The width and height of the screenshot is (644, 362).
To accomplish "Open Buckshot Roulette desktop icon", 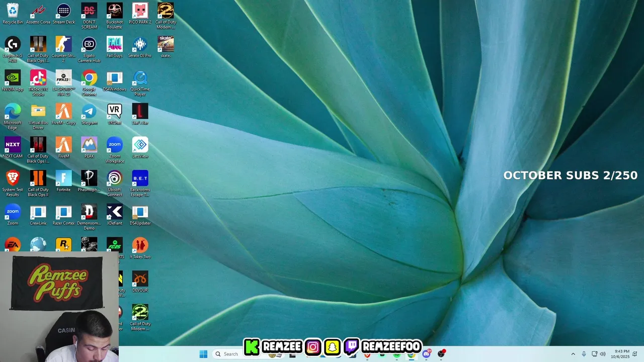I will (x=115, y=16).
